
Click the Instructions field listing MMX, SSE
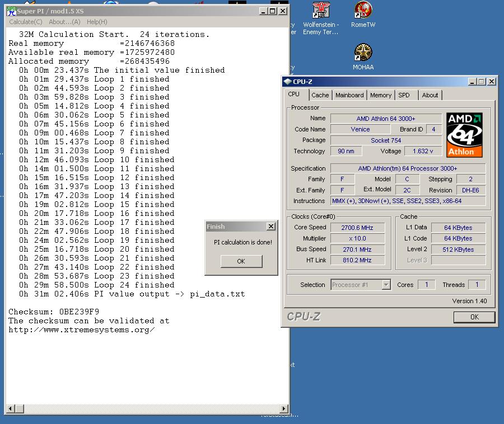(408, 201)
